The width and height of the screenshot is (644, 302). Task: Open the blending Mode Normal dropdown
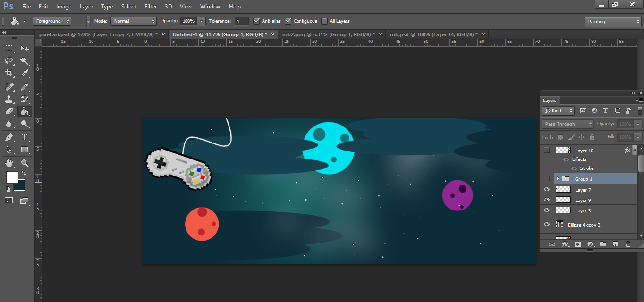[134, 21]
